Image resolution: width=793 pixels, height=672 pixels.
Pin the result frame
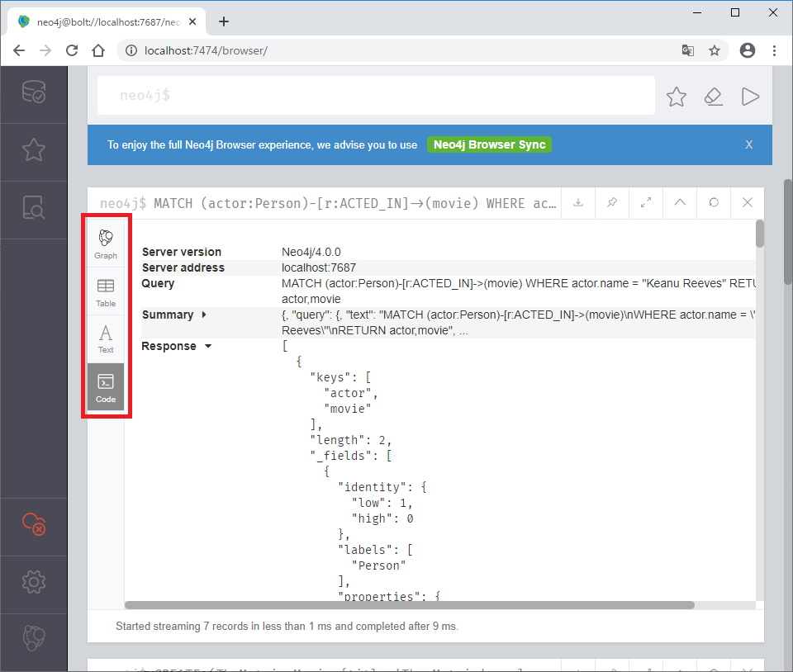click(612, 202)
